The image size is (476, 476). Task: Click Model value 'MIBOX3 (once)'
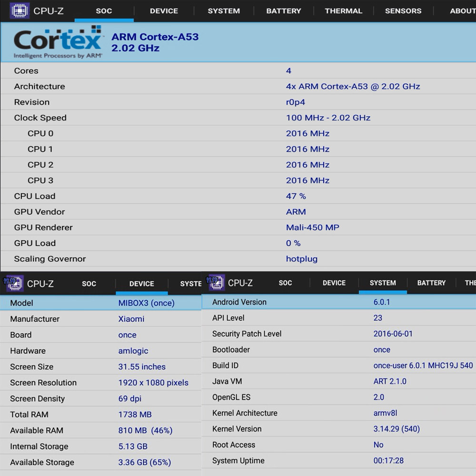146,303
